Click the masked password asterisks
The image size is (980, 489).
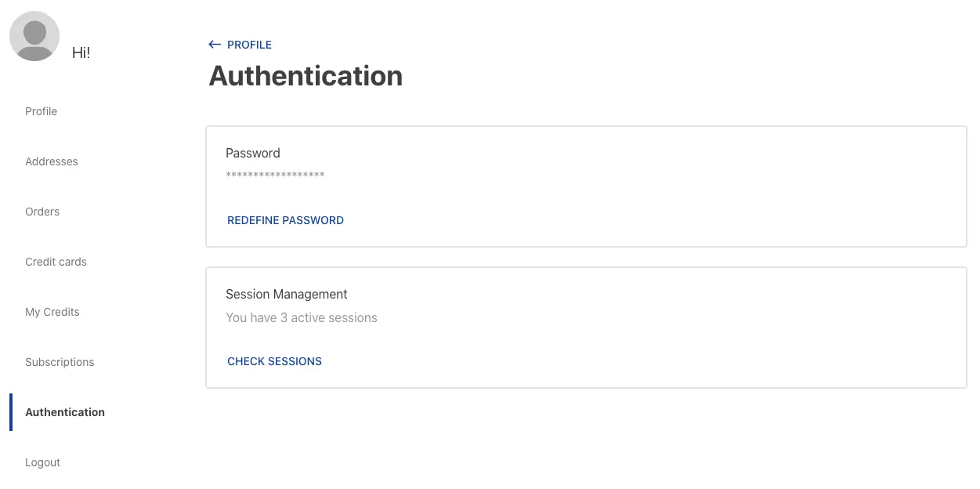click(x=275, y=175)
